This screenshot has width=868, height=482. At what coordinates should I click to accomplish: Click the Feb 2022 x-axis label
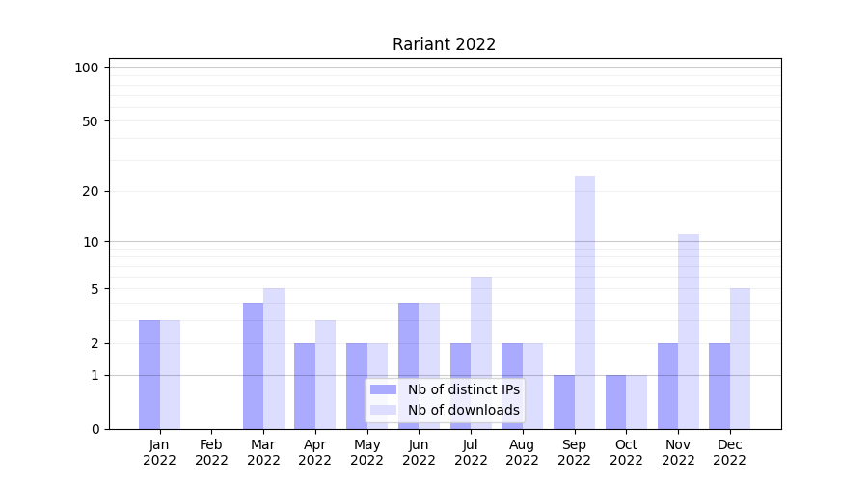coord(211,452)
